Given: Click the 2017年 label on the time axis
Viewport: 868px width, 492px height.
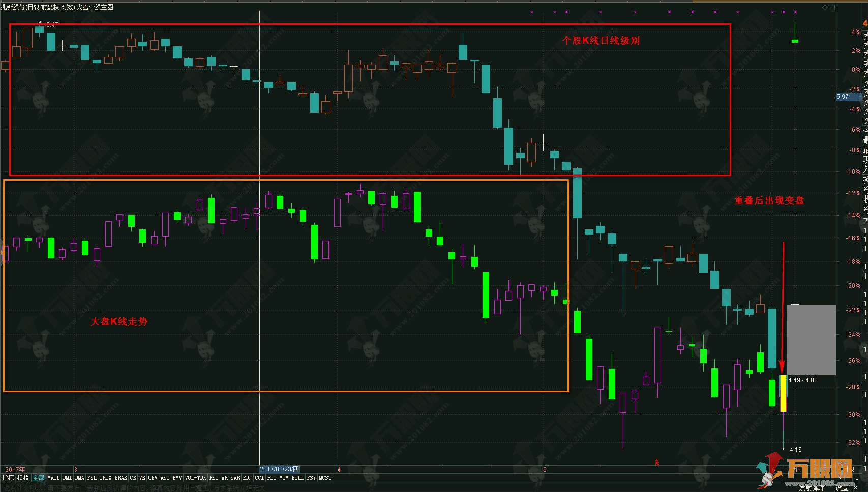Looking at the screenshot, I should [15, 469].
